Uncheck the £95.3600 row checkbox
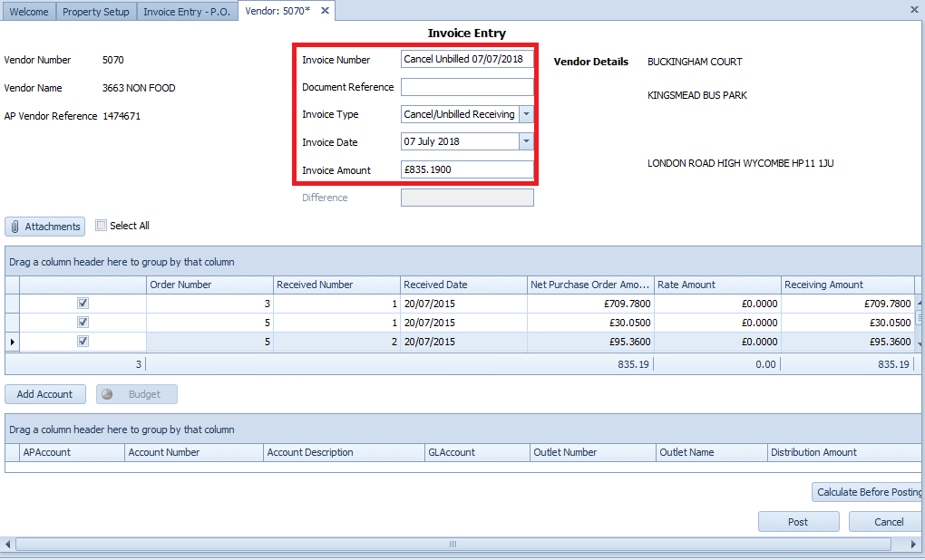Screen dimensions: 925x560 83,342
